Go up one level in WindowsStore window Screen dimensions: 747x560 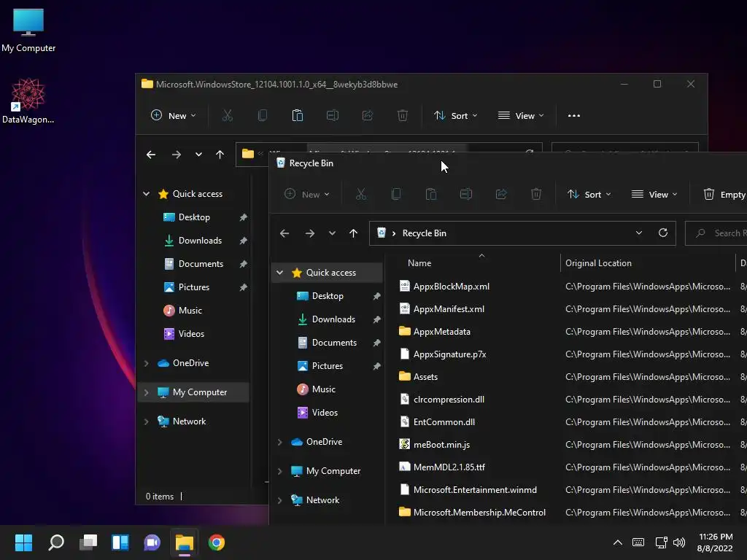click(220, 155)
